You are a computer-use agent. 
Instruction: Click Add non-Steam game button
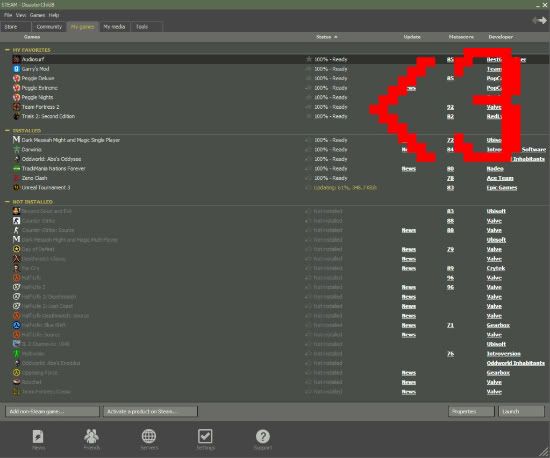52,411
